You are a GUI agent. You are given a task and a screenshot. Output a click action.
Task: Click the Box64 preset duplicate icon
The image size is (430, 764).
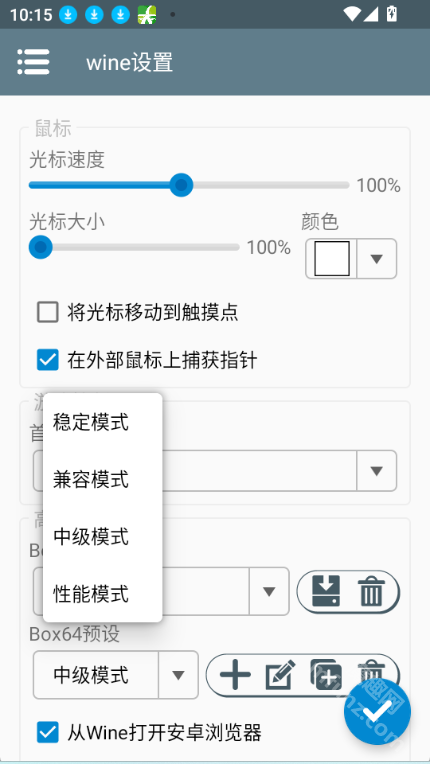click(x=326, y=675)
